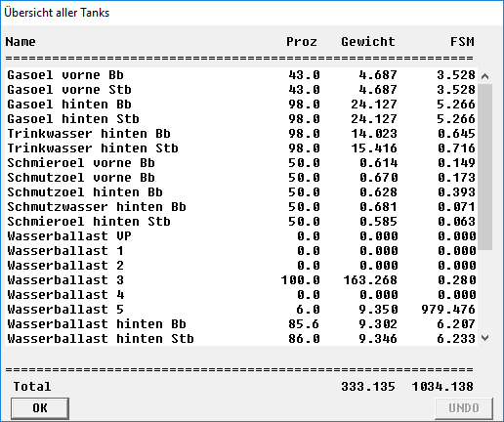
Task: Select the Wasserballast 2 row
Action: click(x=241, y=266)
